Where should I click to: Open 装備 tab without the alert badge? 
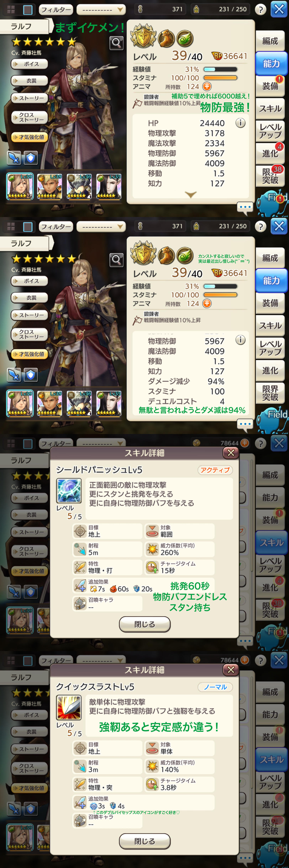click(270, 303)
